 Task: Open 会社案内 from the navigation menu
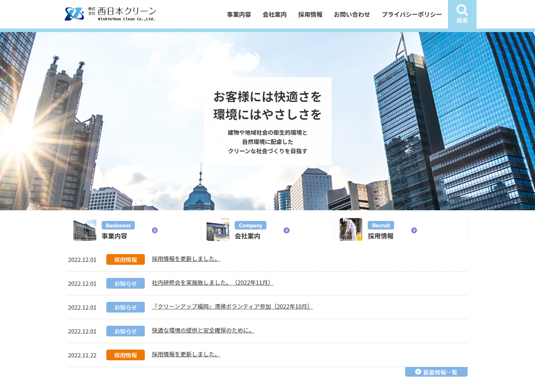[275, 15]
